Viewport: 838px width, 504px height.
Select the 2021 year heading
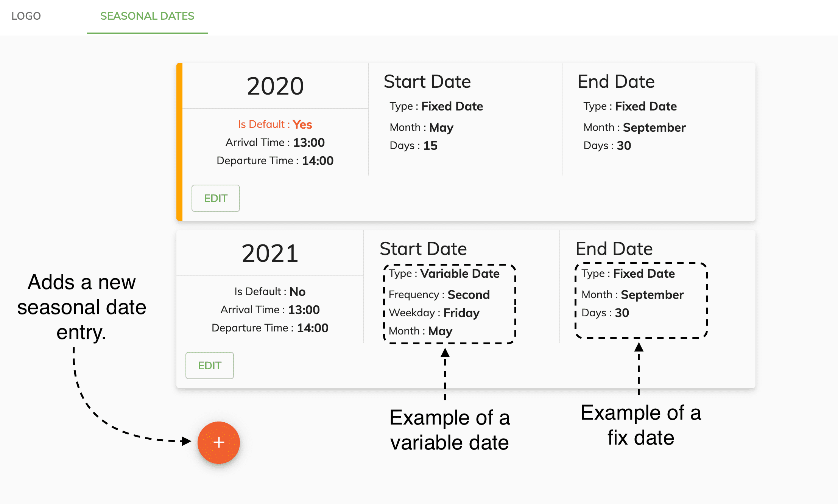click(x=270, y=253)
